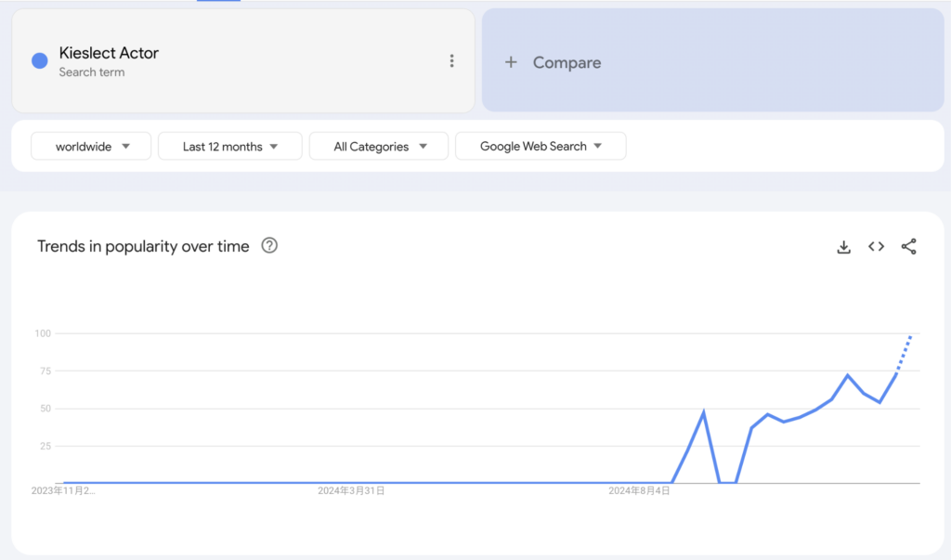The height and width of the screenshot is (560, 951).
Task: Open the three-dot menu for Kieslect Actor
Action: [x=452, y=60]
